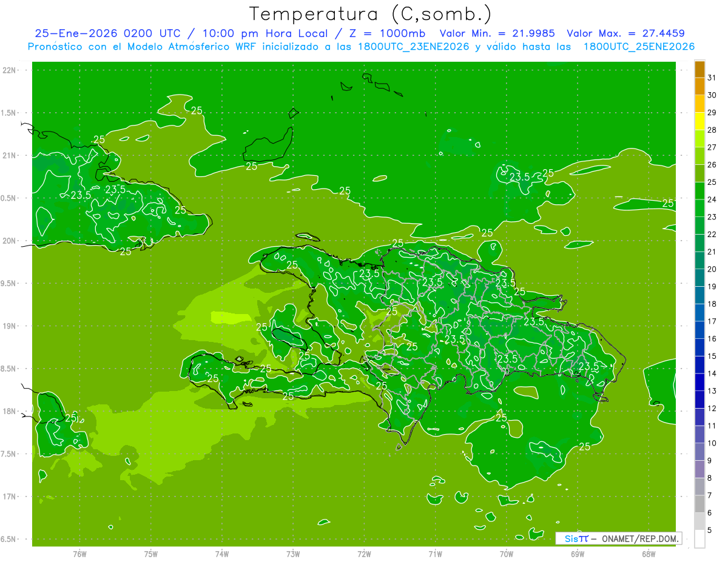Click the '72W' longitude axis label

point(364,554)
